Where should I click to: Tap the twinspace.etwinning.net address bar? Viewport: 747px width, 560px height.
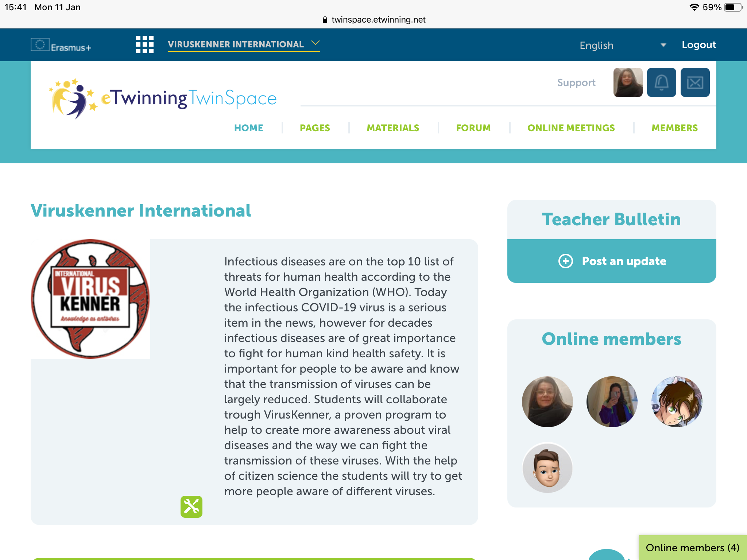click(373, 20)
